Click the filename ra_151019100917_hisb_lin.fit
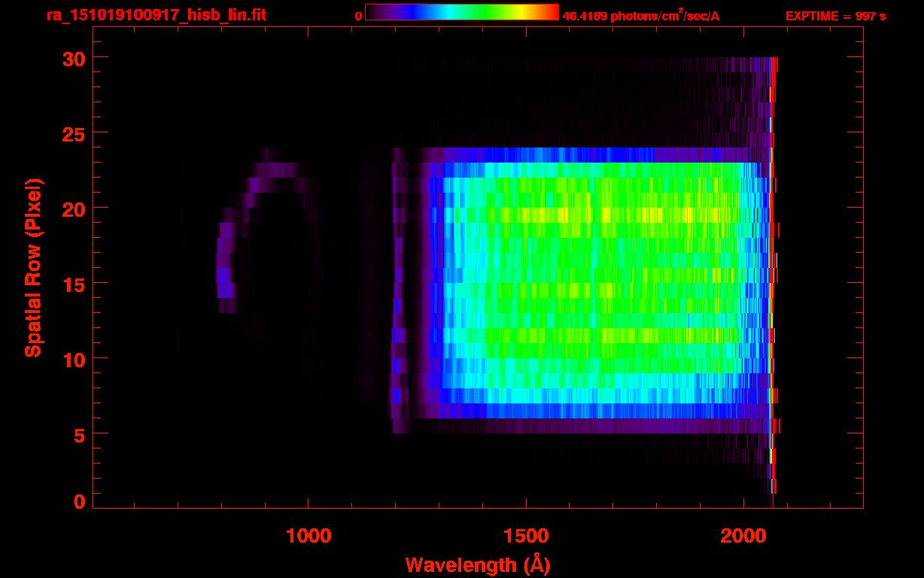Screen dimensions: 924x578 pyautogui.click(x=156, y=15)
